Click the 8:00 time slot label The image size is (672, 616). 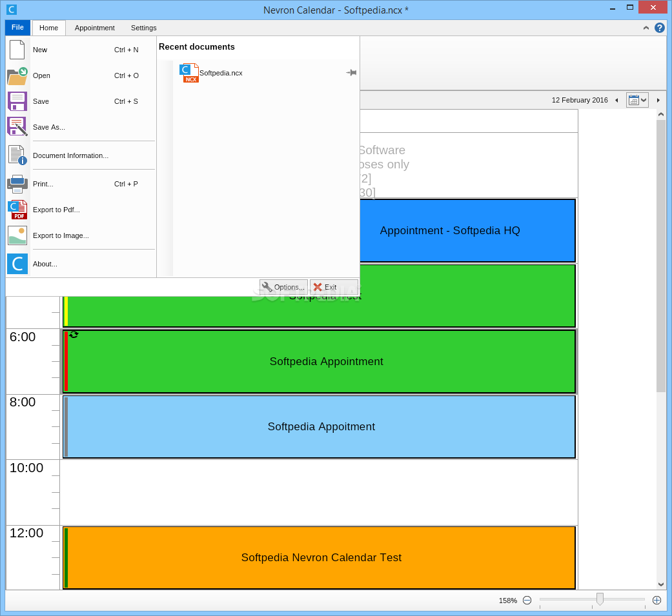pos(23,402)
